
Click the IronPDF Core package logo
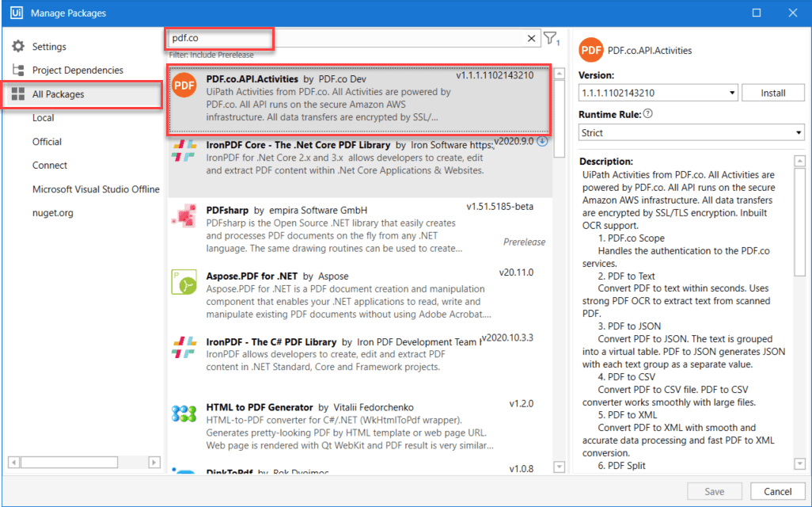pyautogui.click(x=184, y=150)
